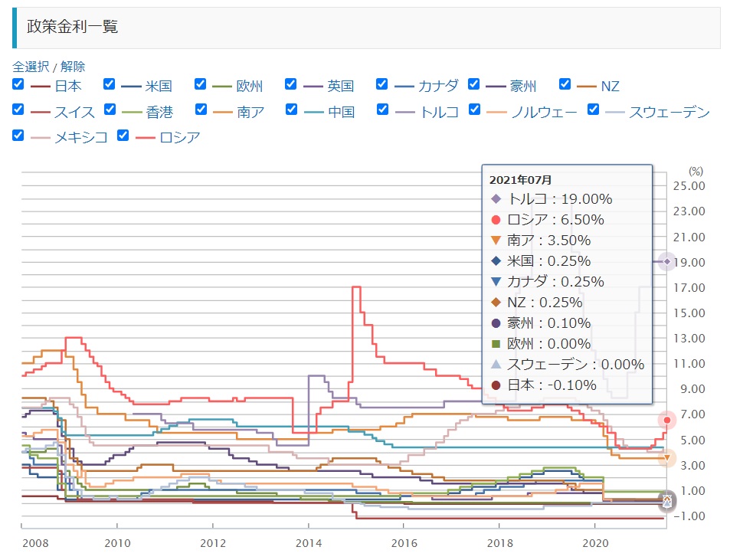Click the 25.00 y-axis label
The height and width of the screenshot is (560, 730).
689,185
